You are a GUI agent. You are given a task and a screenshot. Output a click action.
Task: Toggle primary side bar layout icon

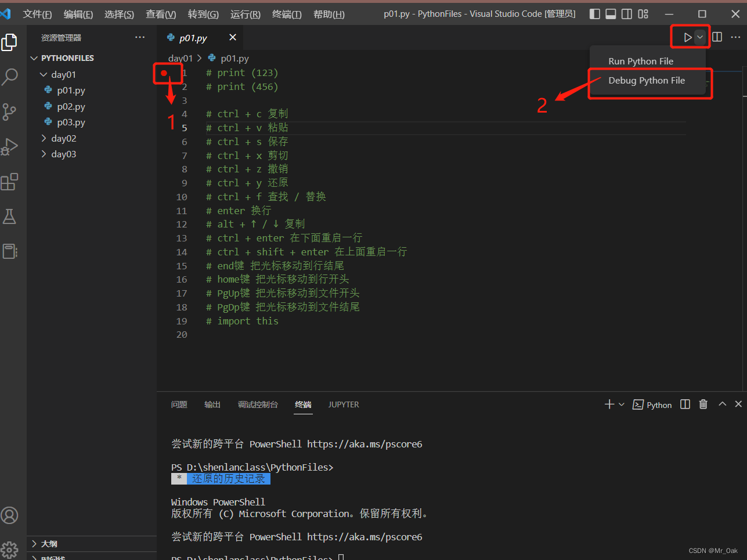click(x=595, y=14)
